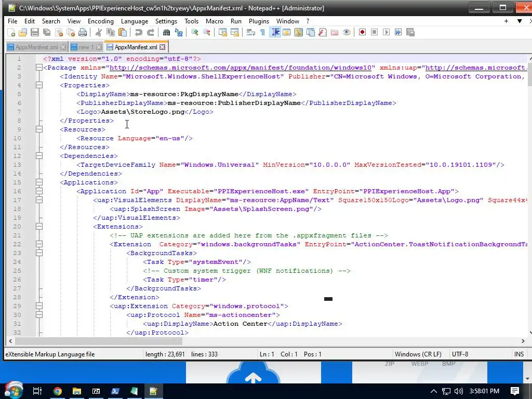
Task: Collapse the BackgroundTasks fold at line 23
Action: [39, 253]
